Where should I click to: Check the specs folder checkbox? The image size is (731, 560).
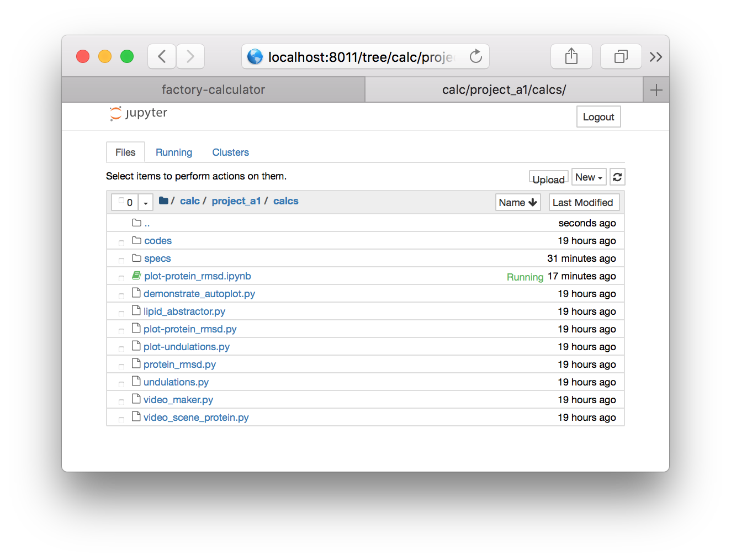tap(121, 260)
